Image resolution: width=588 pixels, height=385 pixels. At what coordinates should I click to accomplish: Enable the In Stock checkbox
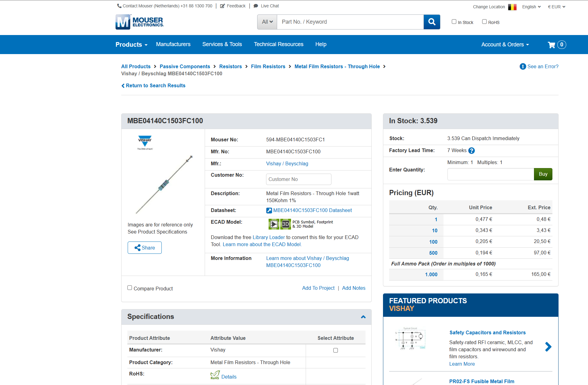coord(454,22)
